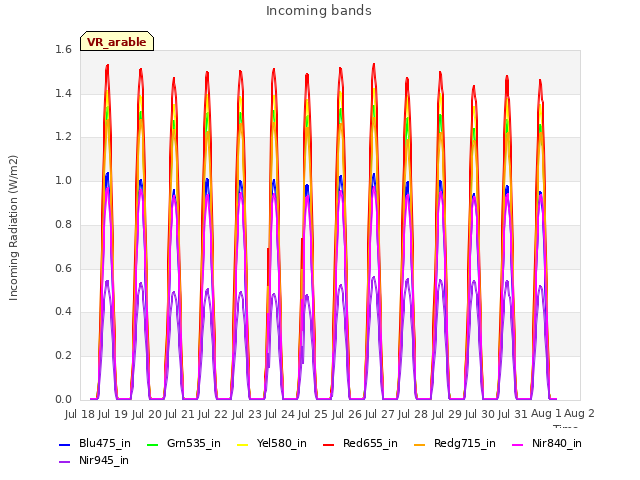The image size is (640, 480).
Task: Select the Redg715_in legend label
Action: click(465, 444)
